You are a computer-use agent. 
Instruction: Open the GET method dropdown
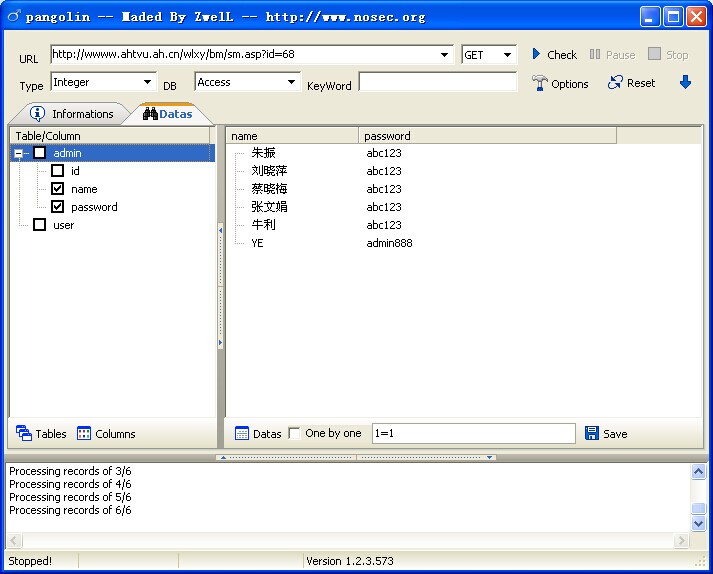(507, 55)
